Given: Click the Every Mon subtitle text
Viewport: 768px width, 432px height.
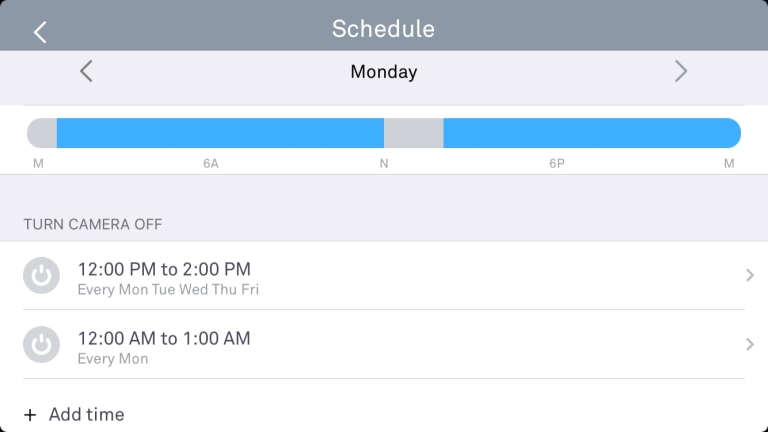Looking at the screenshot, I should pos(113,359).
